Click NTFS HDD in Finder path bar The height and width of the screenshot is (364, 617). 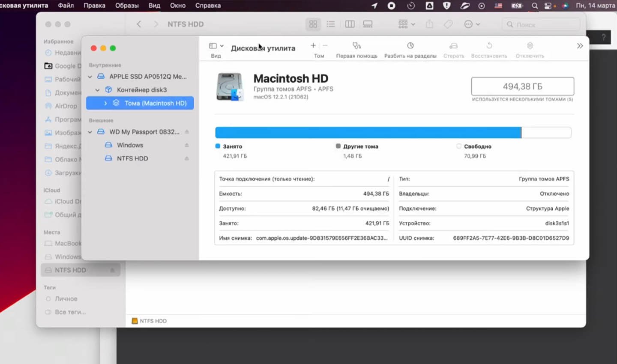click(x=149, y=321)
